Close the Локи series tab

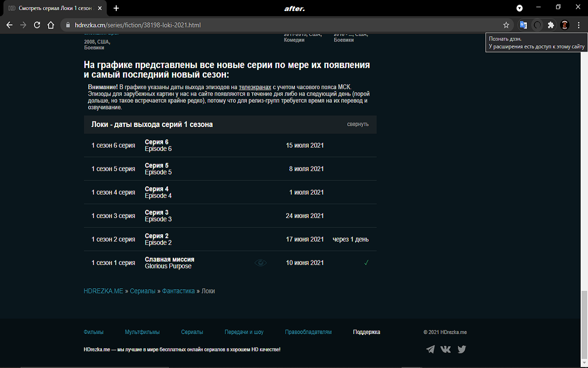pos(101,8)
